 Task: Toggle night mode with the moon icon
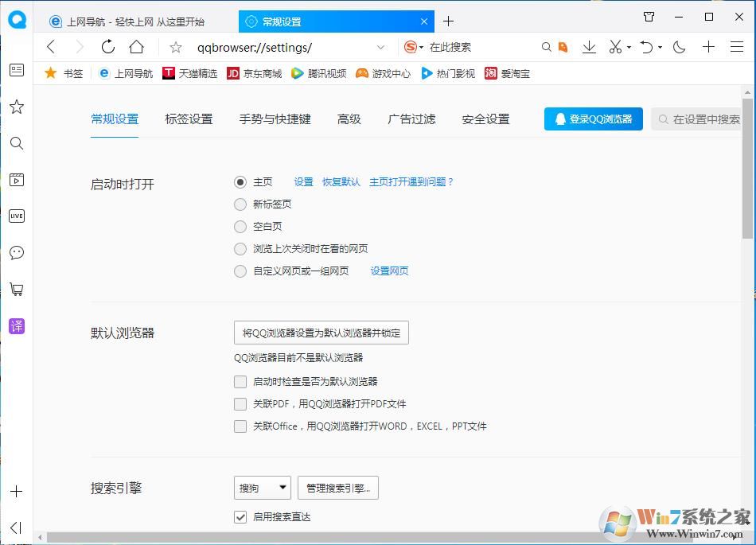coord(679,47)
